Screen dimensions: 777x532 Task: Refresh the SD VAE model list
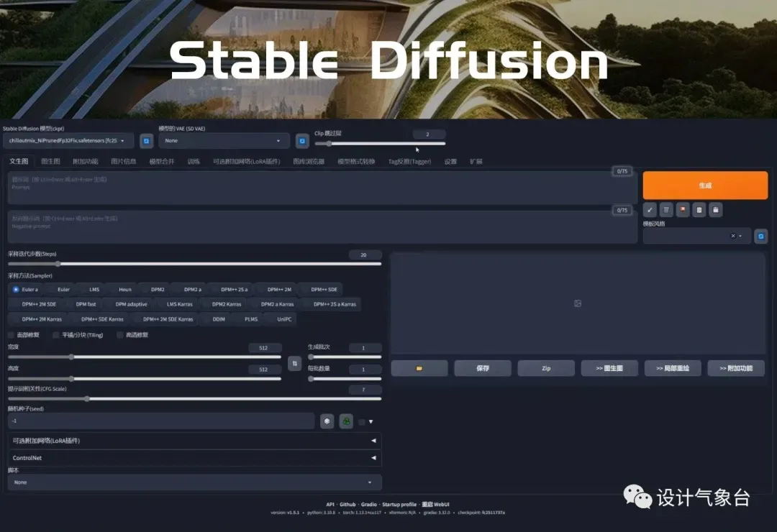[x=302, y=141]
